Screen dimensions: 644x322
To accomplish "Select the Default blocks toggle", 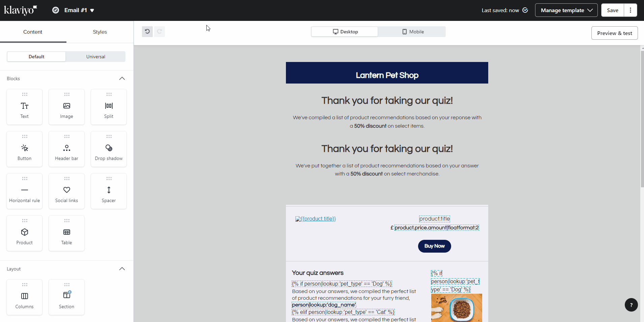I will tap(36, 57).
